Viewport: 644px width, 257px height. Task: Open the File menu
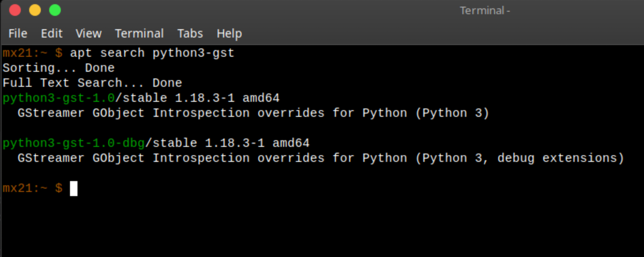click(18, 33)
